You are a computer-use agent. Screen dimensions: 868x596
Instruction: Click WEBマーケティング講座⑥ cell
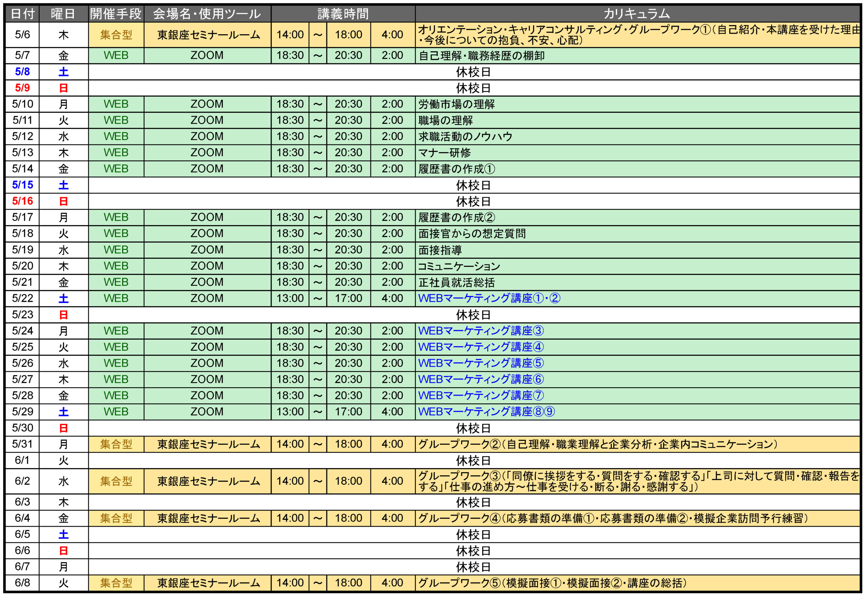pyautogui.click(x=637, y=379)
